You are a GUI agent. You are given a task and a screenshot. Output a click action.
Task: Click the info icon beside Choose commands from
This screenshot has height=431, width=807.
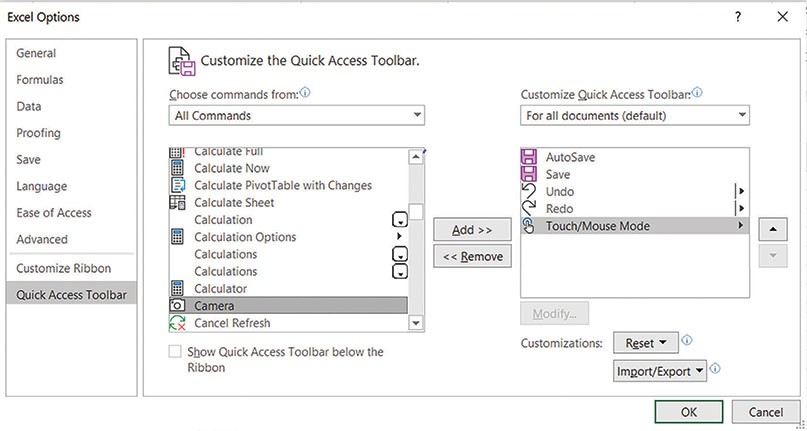[x=305, y=93]
